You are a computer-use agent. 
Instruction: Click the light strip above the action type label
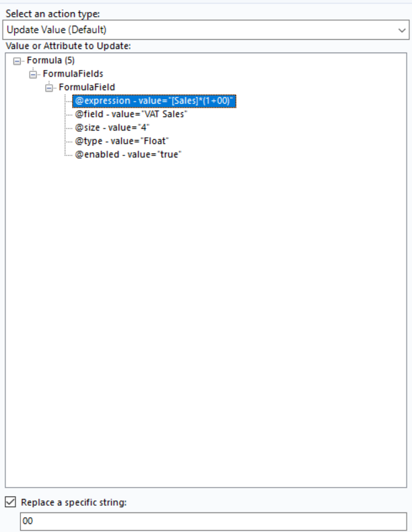pos(206,2)
